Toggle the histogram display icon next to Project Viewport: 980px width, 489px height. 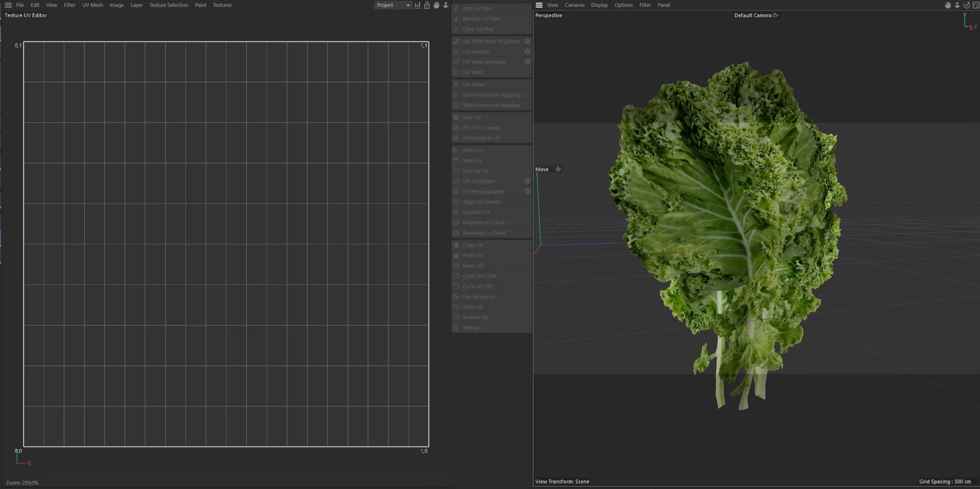point(417,5)
